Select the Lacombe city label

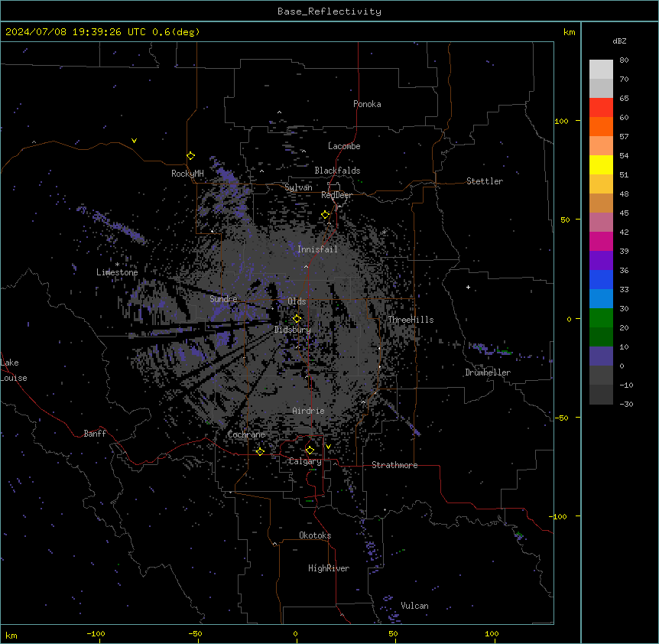344,146
